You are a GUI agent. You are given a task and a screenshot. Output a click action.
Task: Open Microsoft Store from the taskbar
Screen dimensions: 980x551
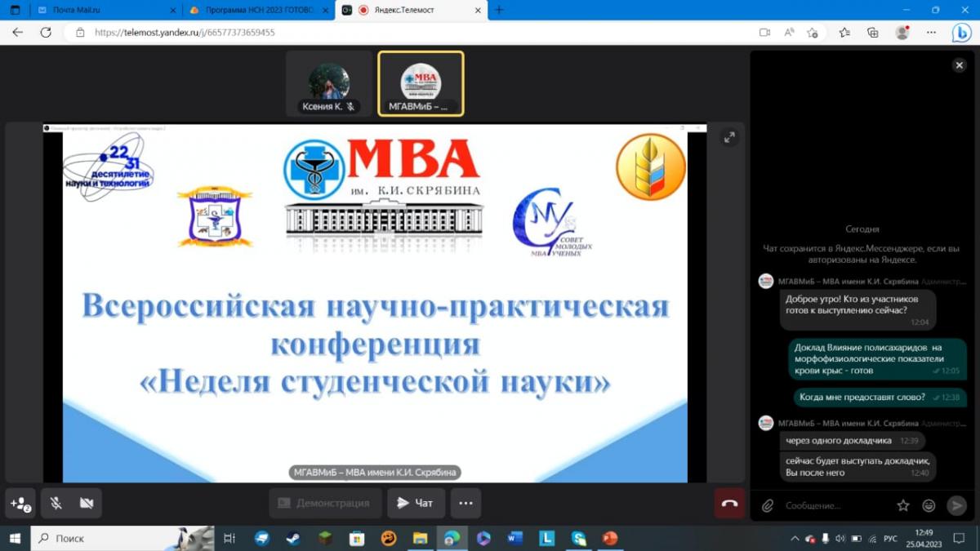tap(356, 538)
